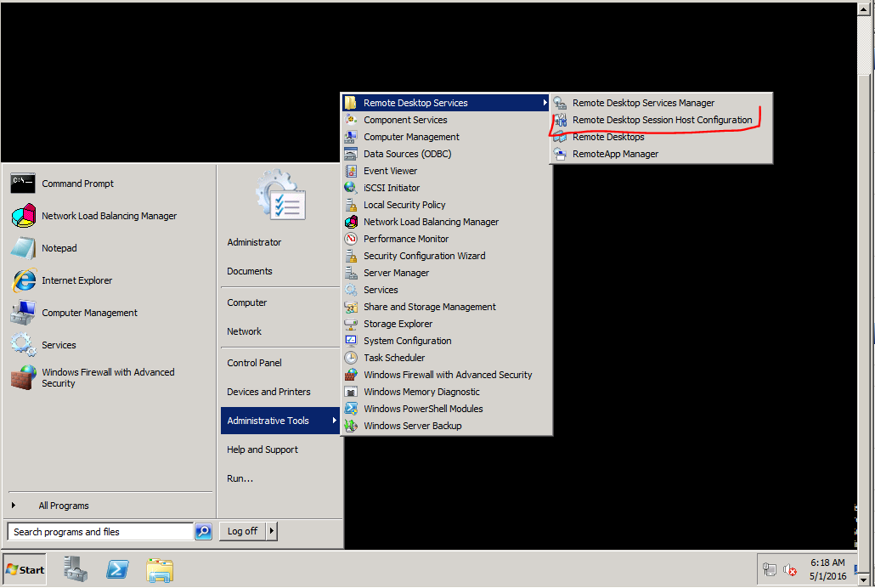Open Server Manager from the taskbar

(x=76, y=569)
